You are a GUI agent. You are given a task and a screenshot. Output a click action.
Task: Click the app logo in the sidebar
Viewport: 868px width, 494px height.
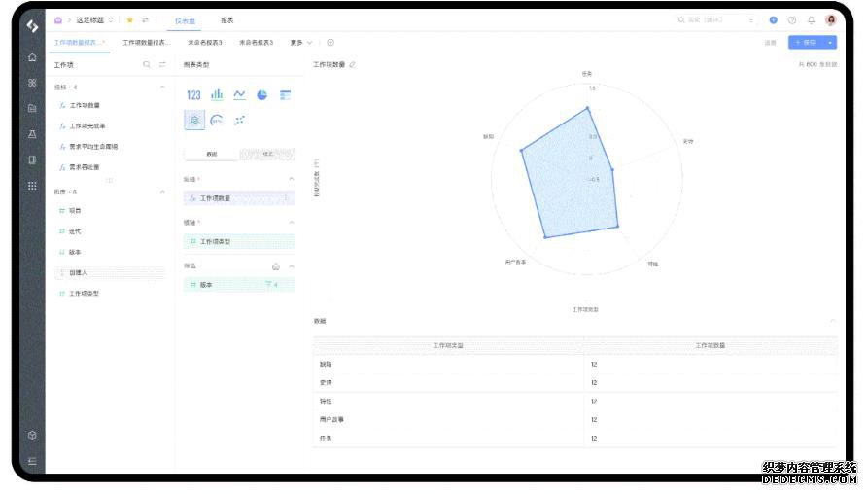pyautogui.click(x=32, y=25)
